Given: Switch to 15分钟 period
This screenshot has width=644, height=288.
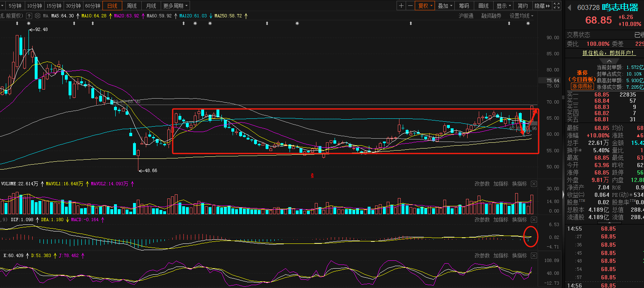Looking at the screenshot, I should click(54, 6).
